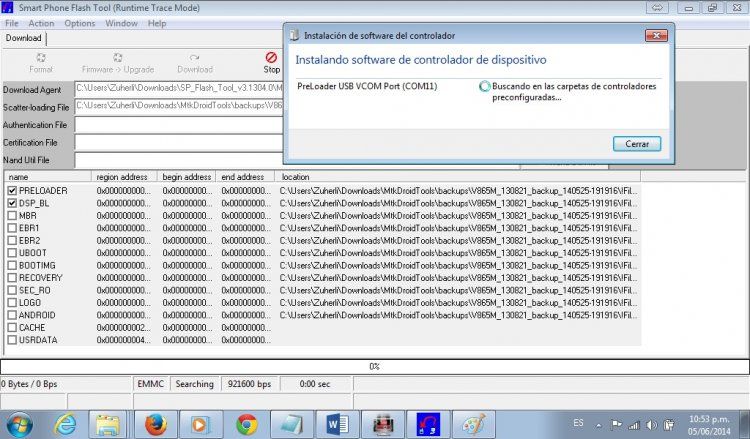This screenshot has height=439, width=750.
Task: Check the EBR1 checkbox
Action: 12,228
